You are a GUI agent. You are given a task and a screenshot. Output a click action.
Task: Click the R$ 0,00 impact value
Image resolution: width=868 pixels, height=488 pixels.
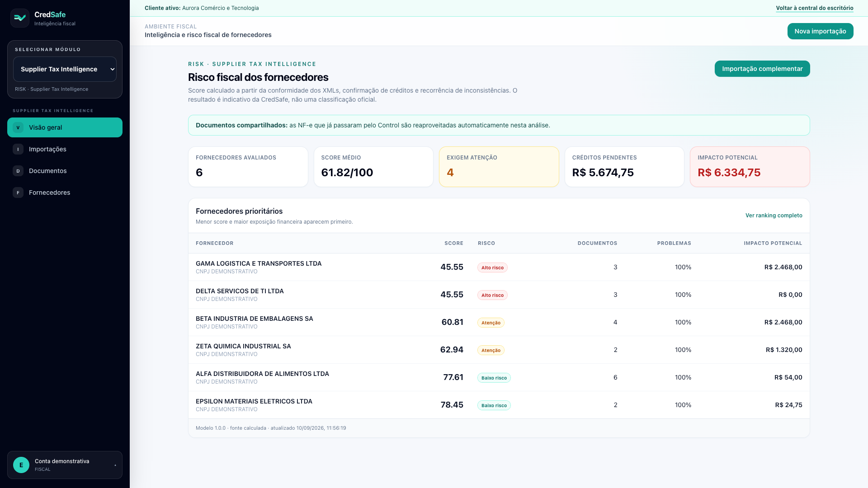tap(790, 295)
